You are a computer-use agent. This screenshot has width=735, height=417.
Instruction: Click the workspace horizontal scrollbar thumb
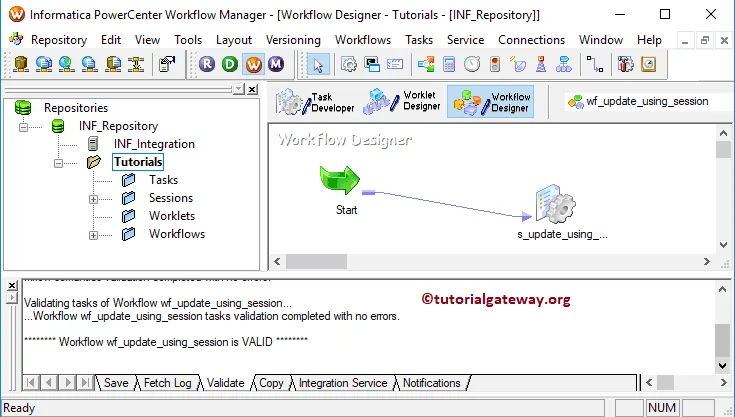(x=316, y=261)
